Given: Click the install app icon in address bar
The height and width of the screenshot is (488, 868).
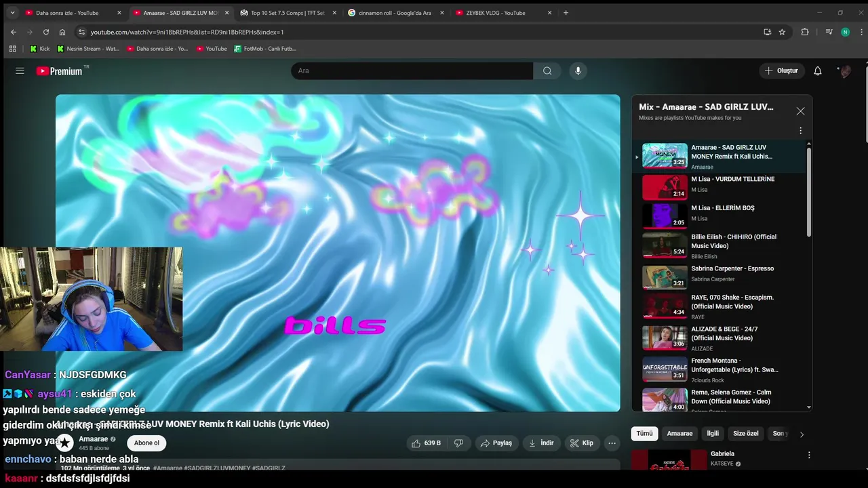Looking at the screenshot, I should (x=767, y=32).
